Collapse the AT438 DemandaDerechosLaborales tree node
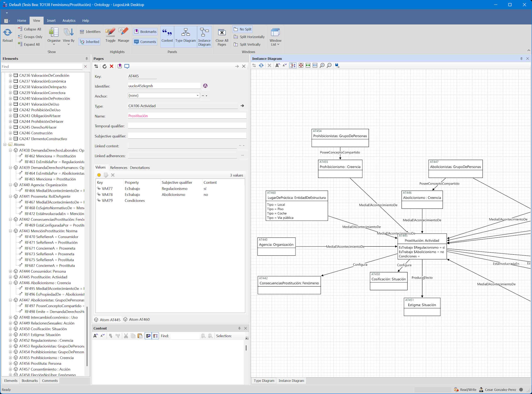This screenshot has width=532, height=394. [10, 150]
